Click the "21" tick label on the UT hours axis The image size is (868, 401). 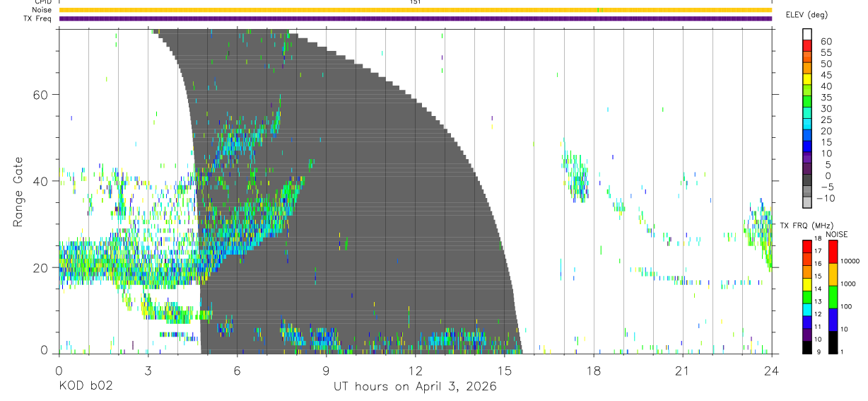tap(682, 371)
